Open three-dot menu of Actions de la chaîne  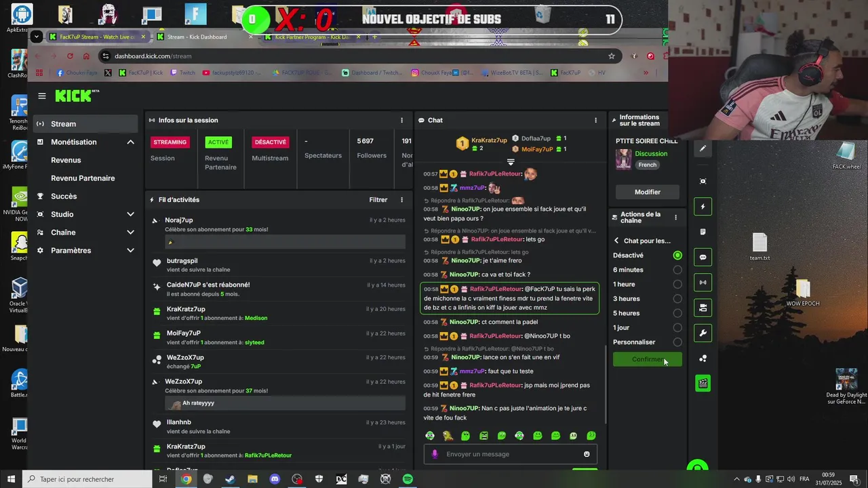click(x=675, y=218)
